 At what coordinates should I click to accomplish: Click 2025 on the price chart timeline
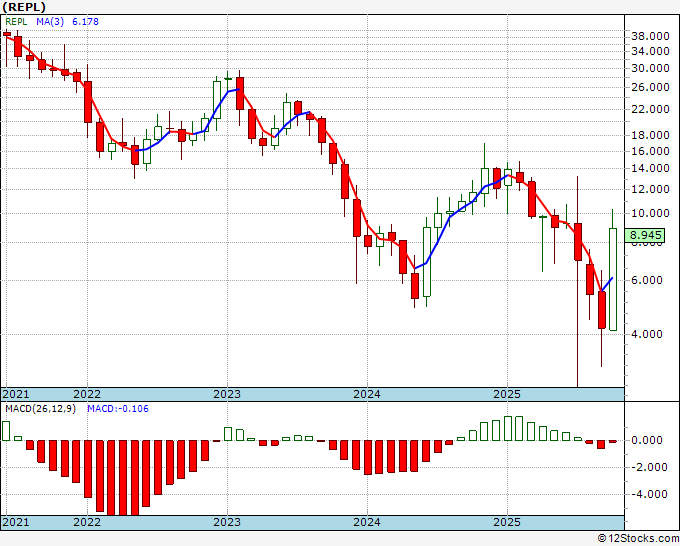[507, 394]
